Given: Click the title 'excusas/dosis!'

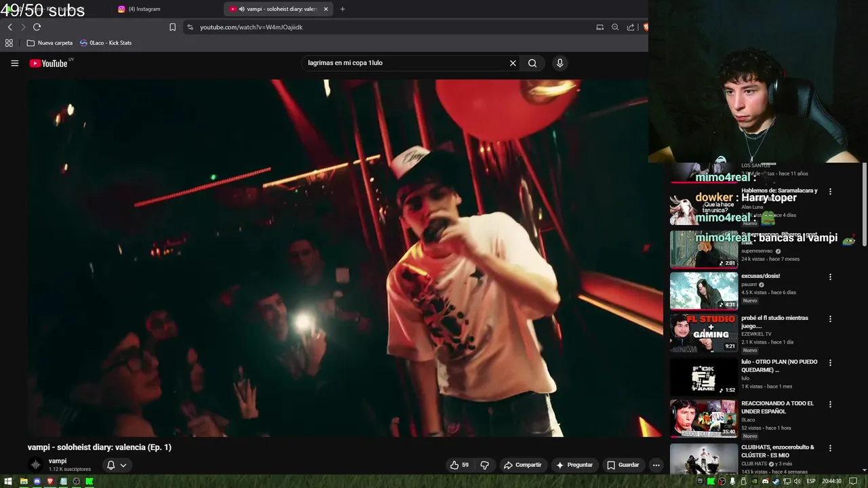Looking at the screenshot, I should pos(760,276).
